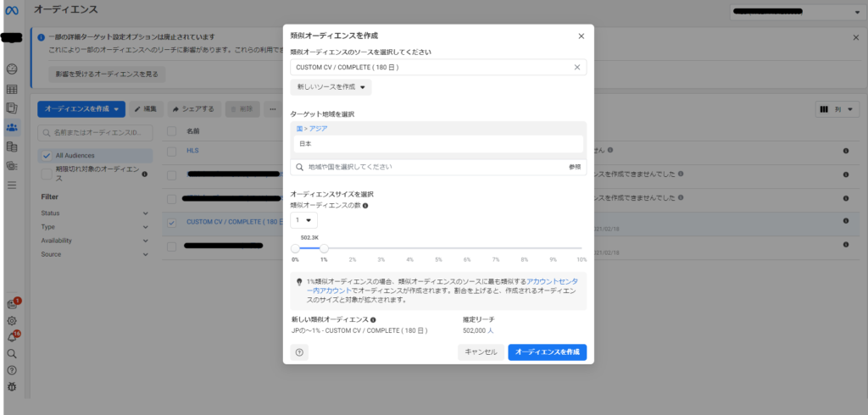The image size is (868, 415).
Task: Click the search magnifier in sidebar
Action: click(x=12, y=354)
